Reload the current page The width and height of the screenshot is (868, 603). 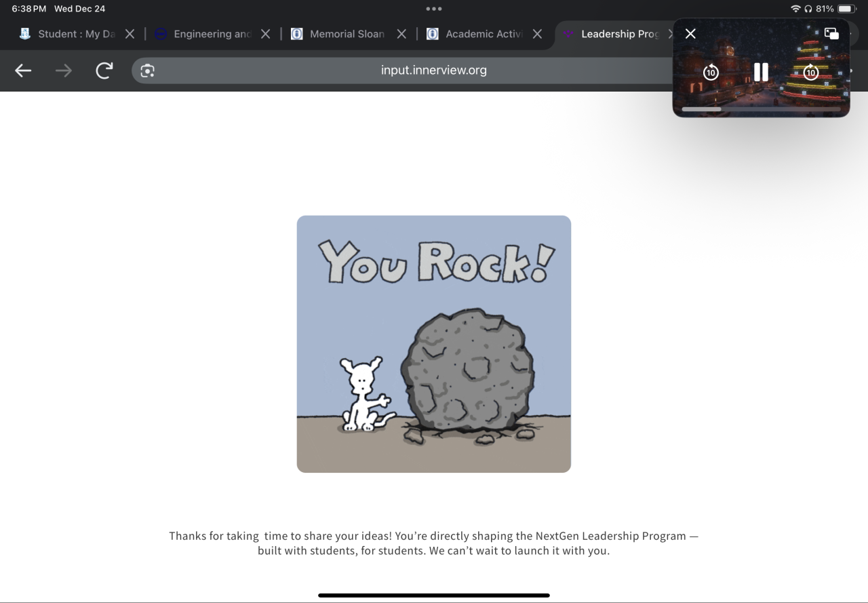104,71
